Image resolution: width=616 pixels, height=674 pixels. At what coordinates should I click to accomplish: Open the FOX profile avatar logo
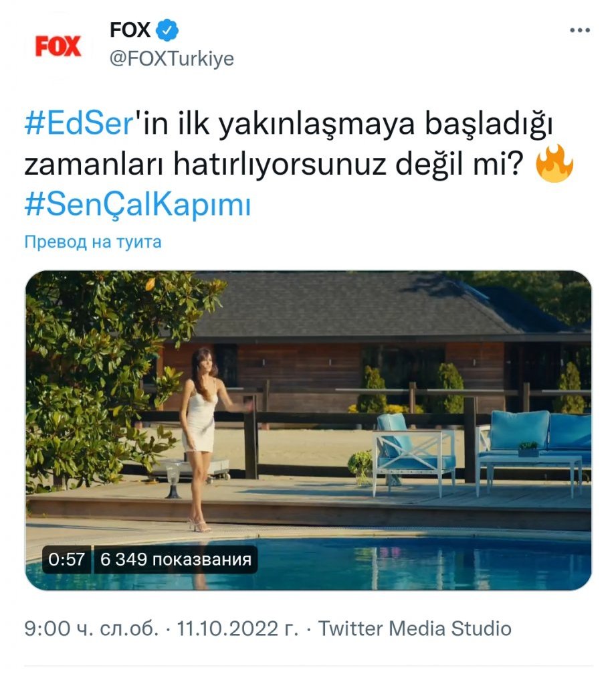pyautogui.click(x=58, y=46)
